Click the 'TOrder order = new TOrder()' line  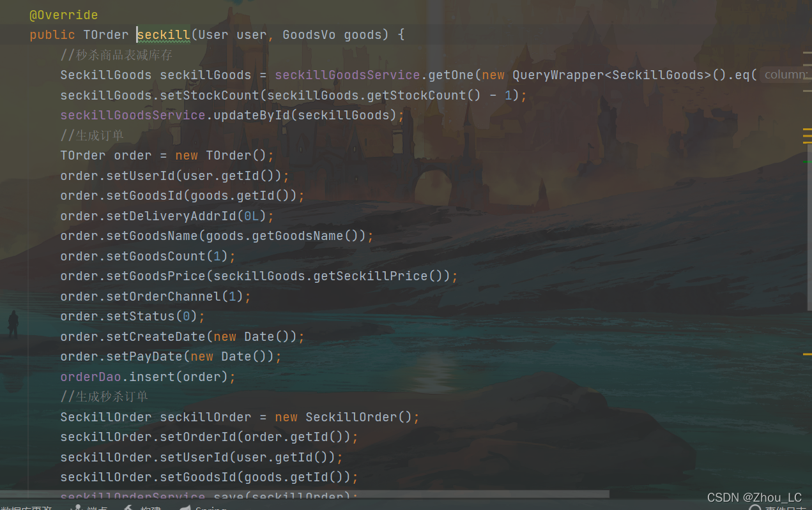click(167, 155)
